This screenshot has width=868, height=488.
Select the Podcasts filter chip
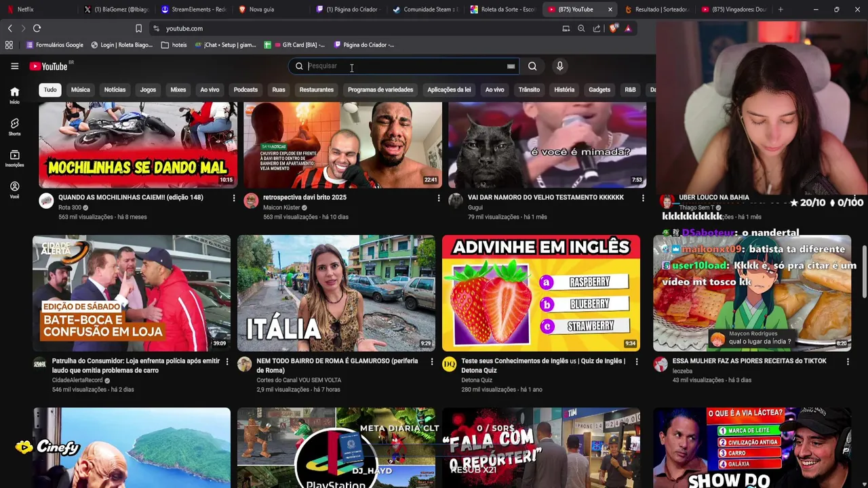pos(245,89)
